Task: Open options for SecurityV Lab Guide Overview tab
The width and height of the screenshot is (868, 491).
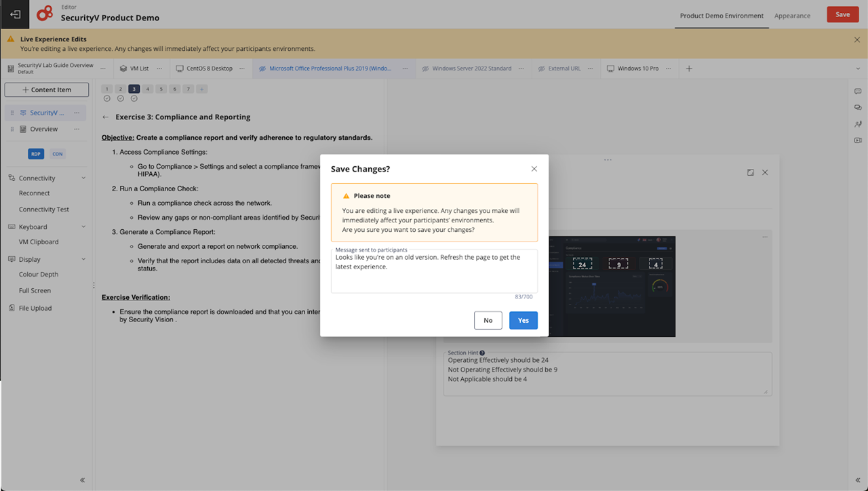Action: (x=103, y=68)
